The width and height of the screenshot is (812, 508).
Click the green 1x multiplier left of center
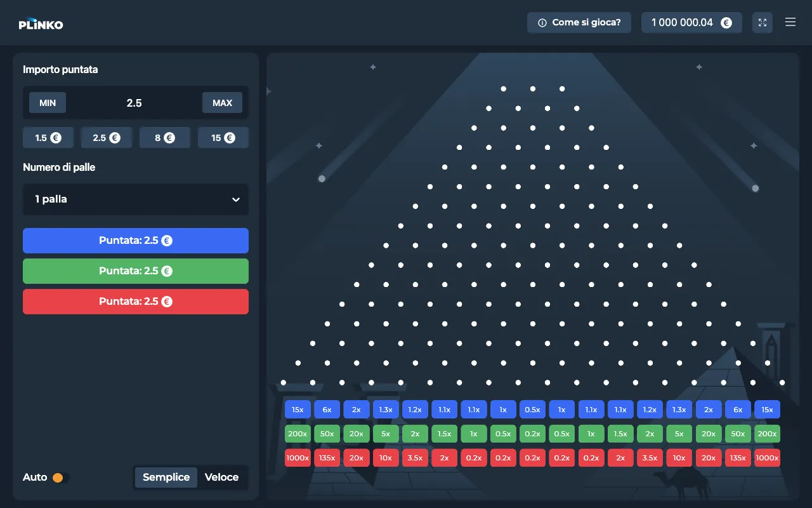point(474,434)
